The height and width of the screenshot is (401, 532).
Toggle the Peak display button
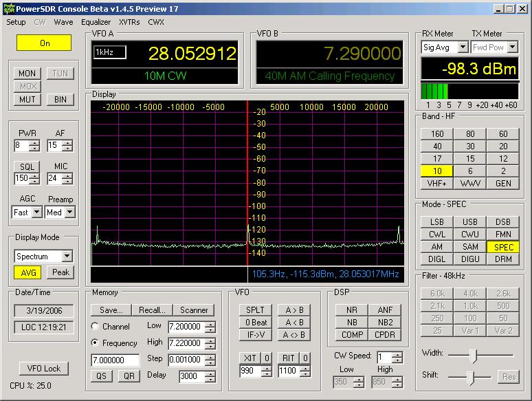coord(60,272)
